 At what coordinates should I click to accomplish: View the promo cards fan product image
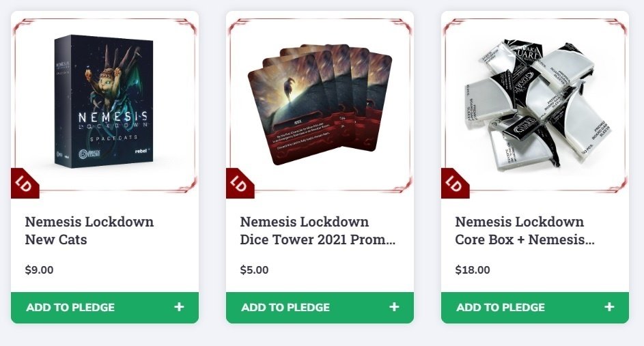point(320,102)
